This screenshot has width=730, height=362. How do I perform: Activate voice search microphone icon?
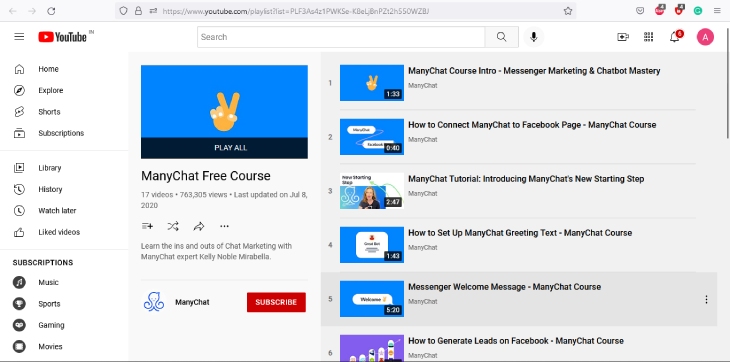(534, 37)
